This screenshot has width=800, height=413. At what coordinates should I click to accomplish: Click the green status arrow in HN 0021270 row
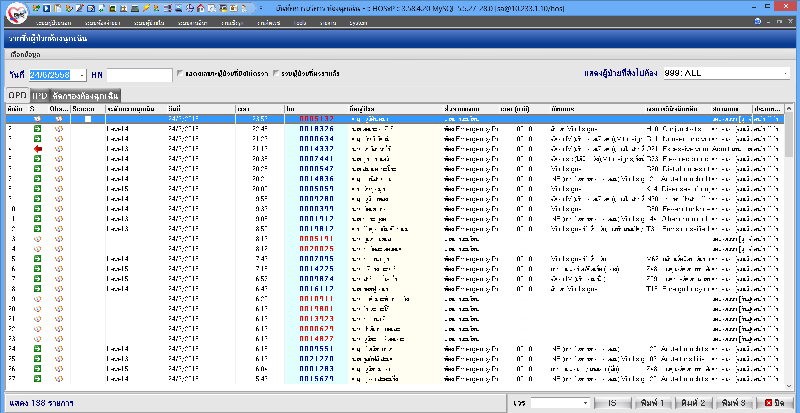click(x=37, y=359)
